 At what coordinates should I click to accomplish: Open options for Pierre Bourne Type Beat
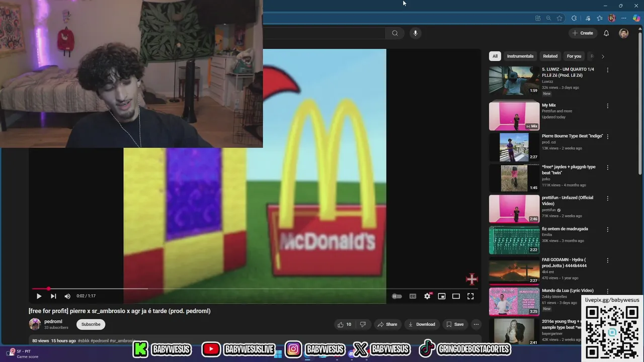(x=608, y=137)
